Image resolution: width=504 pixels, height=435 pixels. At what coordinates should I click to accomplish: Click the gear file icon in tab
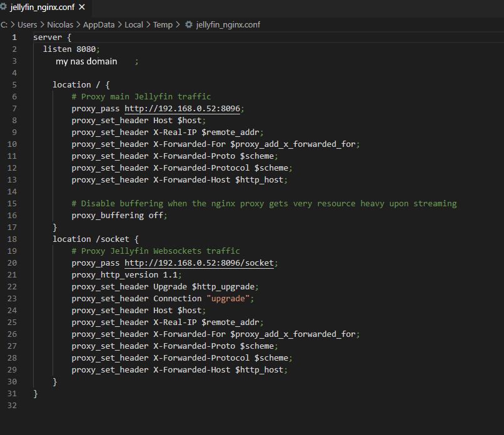pos(4,6)
